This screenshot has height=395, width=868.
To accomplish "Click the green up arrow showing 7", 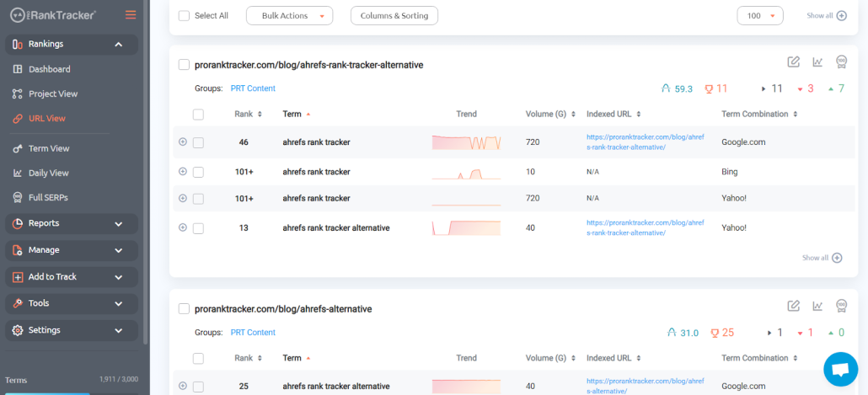I will click(836, 88).
